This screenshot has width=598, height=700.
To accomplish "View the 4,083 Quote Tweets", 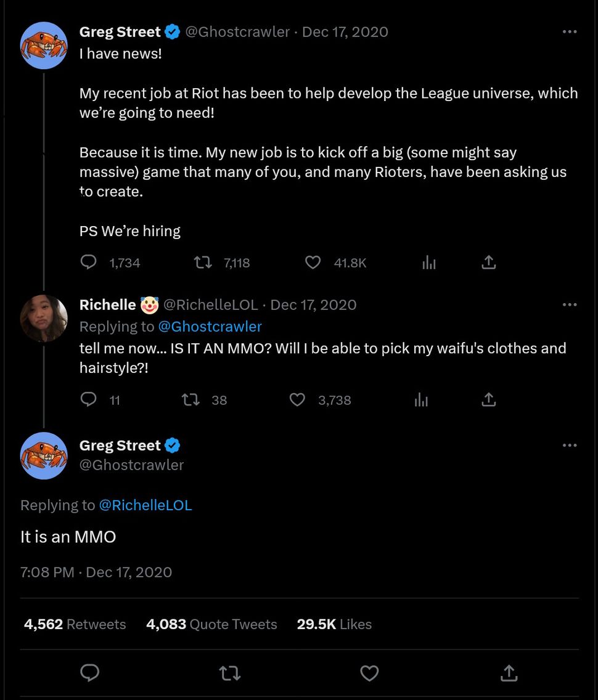I will pos(211,624).
